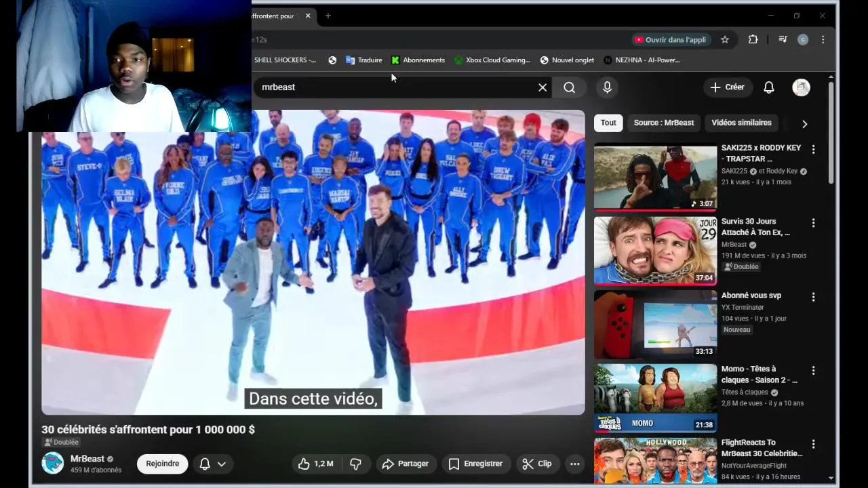Open the Xbox Cloud Gaming bookmark
The width and height of the screenshot is (868, 488).
[492, 60]
